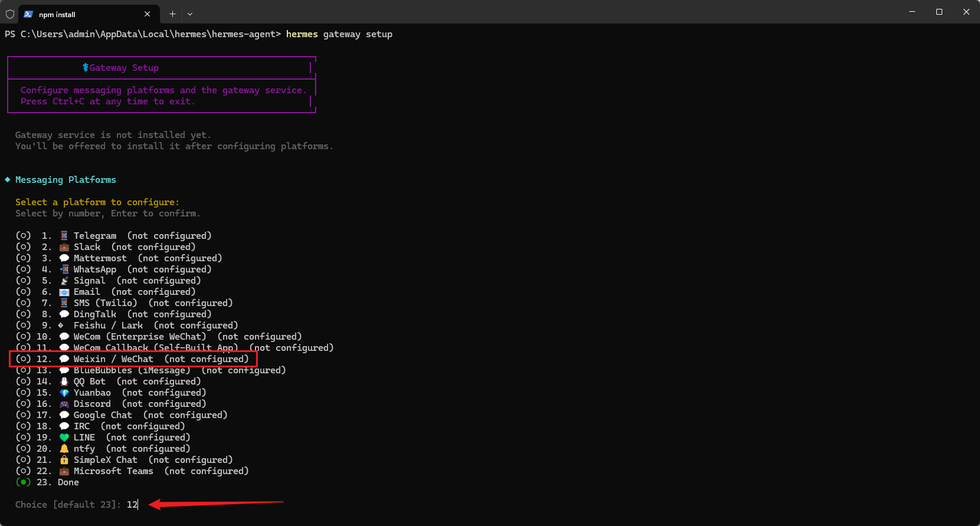Click 'Gateway service is not installed yet.' text
Screen dimensions: 980x526
[x=113, y=135]
